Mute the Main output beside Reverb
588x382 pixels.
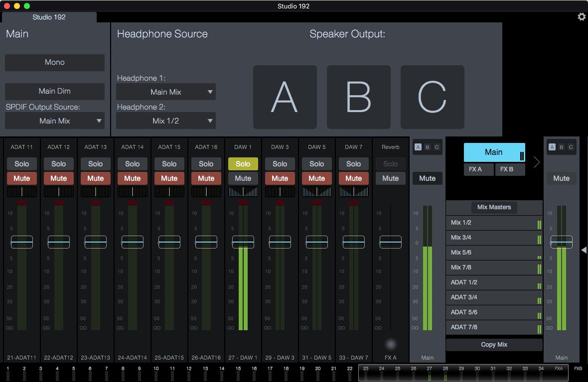(x=428, y=178)
